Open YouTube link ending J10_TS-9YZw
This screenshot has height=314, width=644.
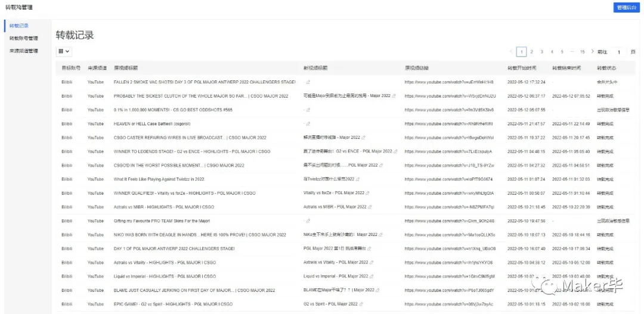450,166
